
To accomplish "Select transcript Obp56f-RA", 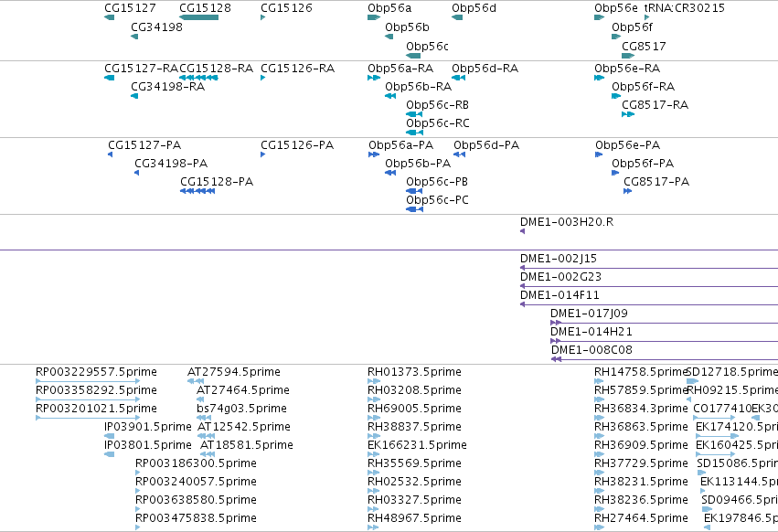I will 643,86.
